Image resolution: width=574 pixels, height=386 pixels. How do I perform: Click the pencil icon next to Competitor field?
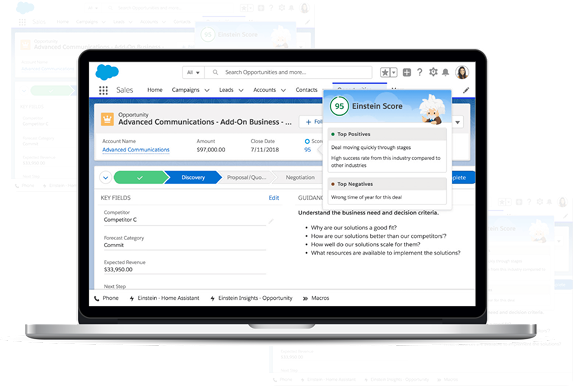pos(271,221)
